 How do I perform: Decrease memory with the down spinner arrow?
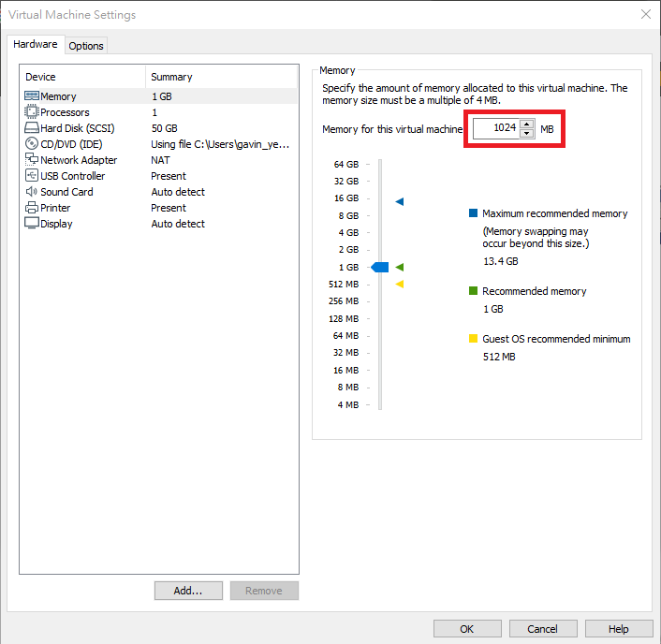click(x=526, y=133)
